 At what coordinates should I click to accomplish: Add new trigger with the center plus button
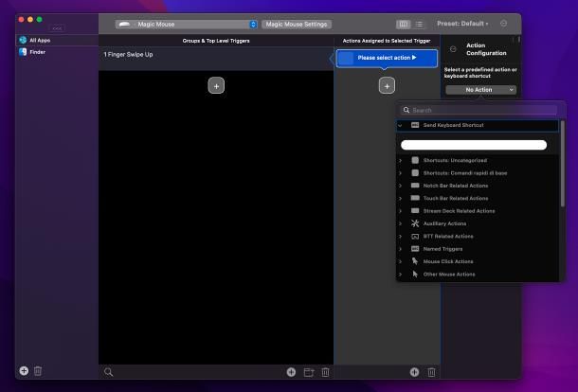[x=216, y=86]
